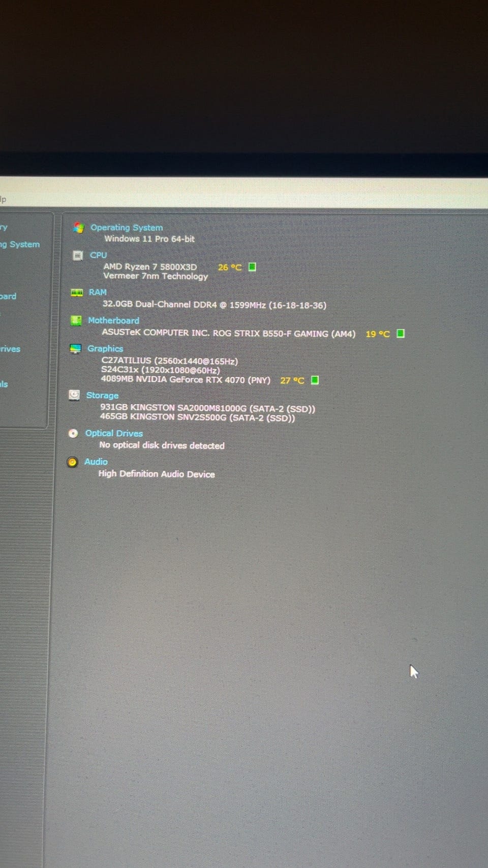Click the Motherboard section icon
The width and height of the screenshot is (488, 868).
(x=76, y=320)
